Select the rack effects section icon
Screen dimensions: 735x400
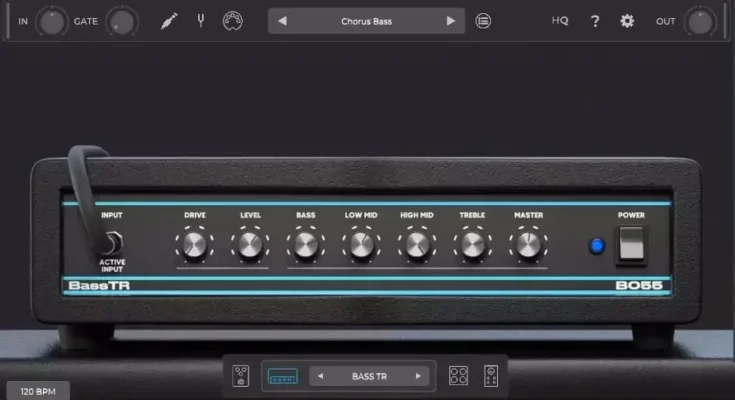point(491,376)
